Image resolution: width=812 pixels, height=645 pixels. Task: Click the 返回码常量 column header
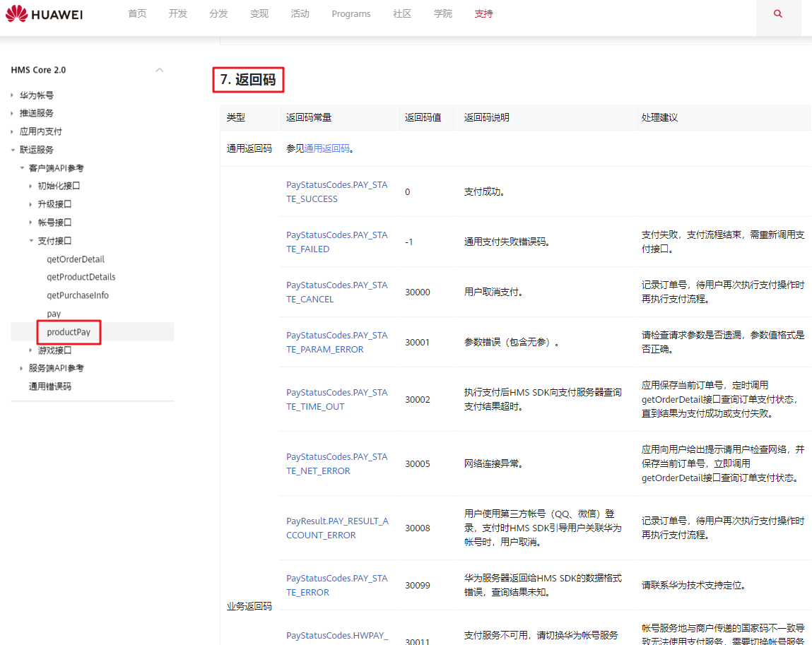[x=309, y=117]
